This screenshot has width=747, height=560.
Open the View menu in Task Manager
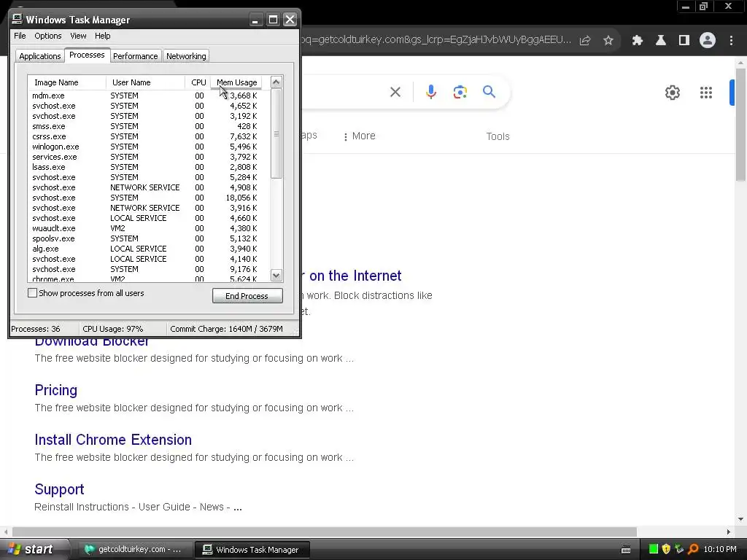click(78, 36)
